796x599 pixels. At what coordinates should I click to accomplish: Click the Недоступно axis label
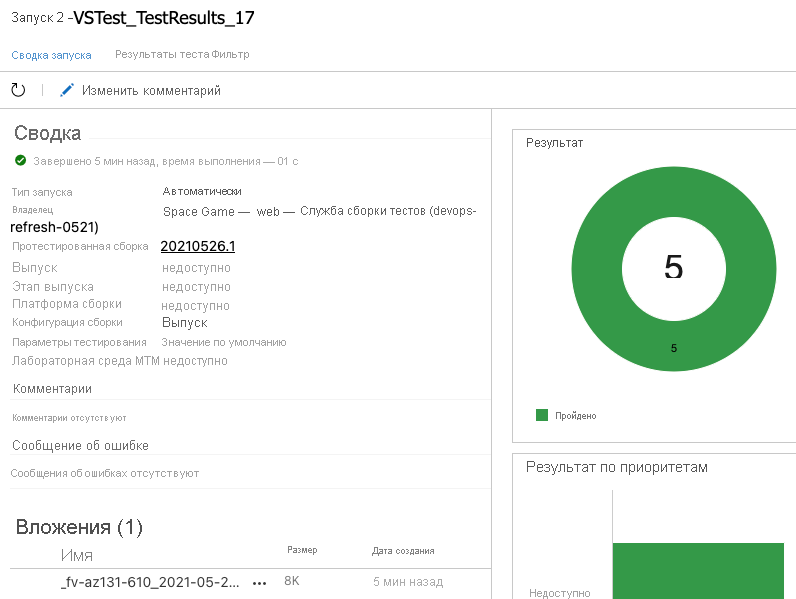[560, 593]
